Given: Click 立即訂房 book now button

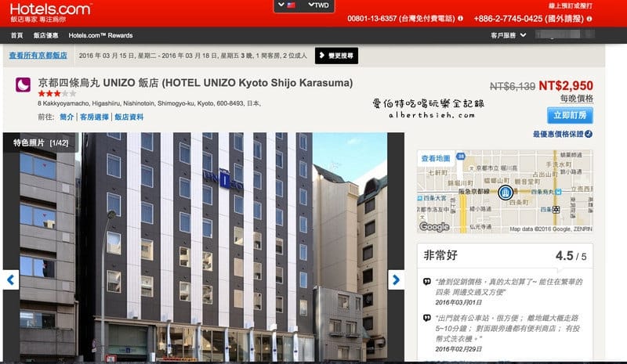Looking at the screenshot, I should (570, 116).
